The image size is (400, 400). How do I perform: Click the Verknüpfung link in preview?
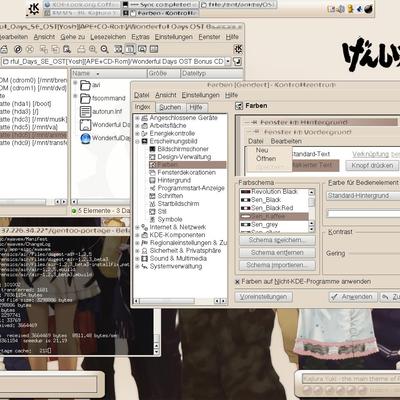coord(370,154)
